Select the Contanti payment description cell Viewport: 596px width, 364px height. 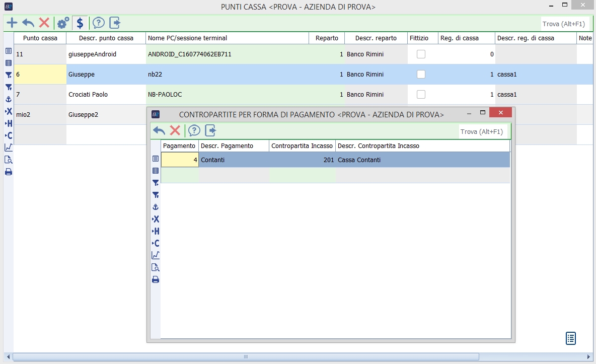(x=234, y=160)
